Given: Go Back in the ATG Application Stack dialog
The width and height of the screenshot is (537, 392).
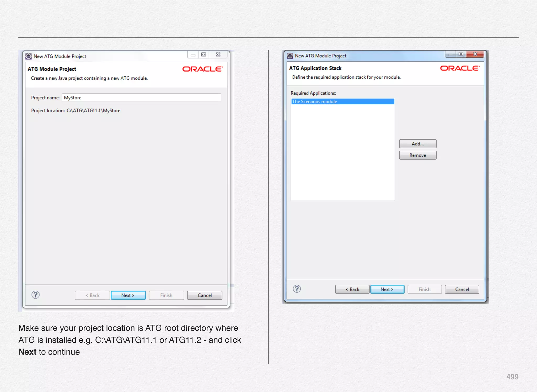Looking at the screenshot, I should (352, 289).
